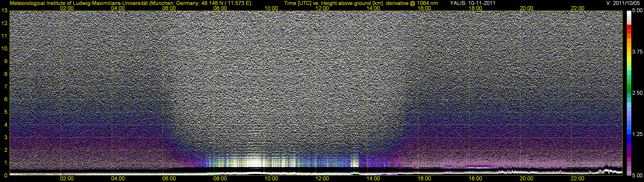Click the 22:00 label on the top time axis
This screenshot has height=182, width=644.
[x=577, y=8]
